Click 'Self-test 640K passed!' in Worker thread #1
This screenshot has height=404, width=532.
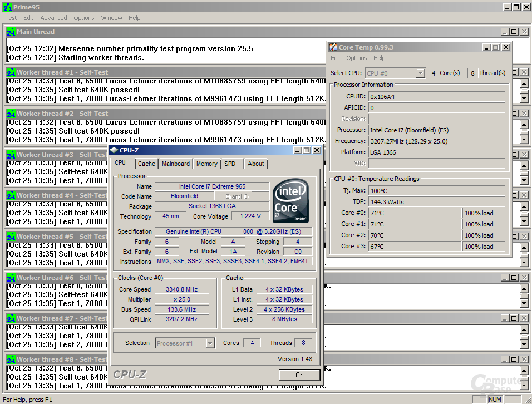(99, 90)
